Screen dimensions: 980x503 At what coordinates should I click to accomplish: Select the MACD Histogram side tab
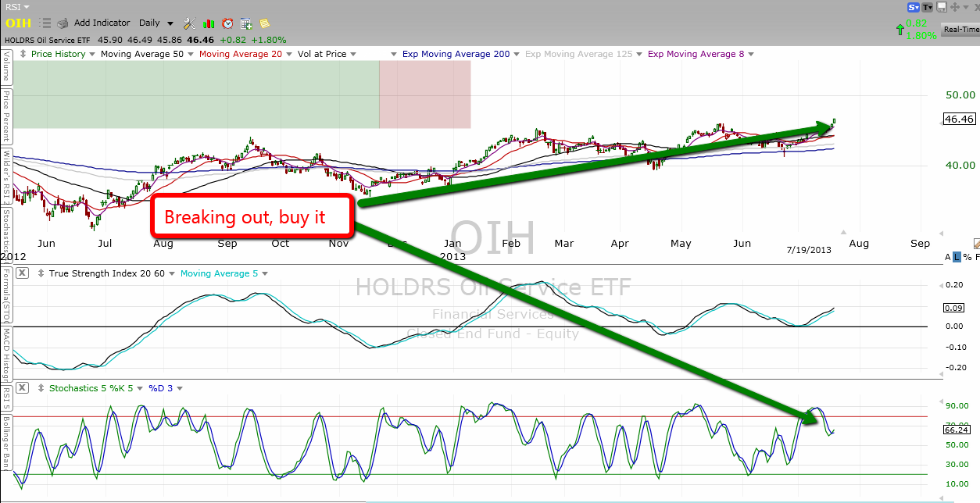click(6, 351)
